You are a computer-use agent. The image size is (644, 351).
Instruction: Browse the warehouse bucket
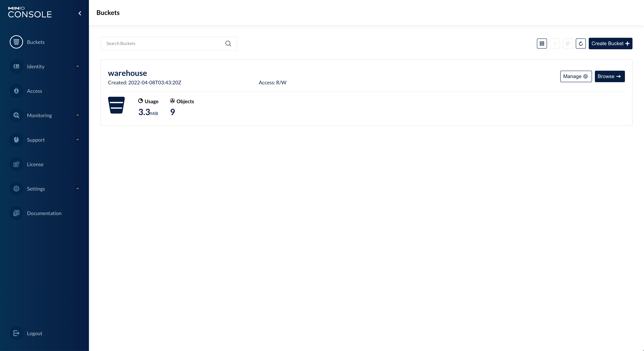click(x=609, y=76)
